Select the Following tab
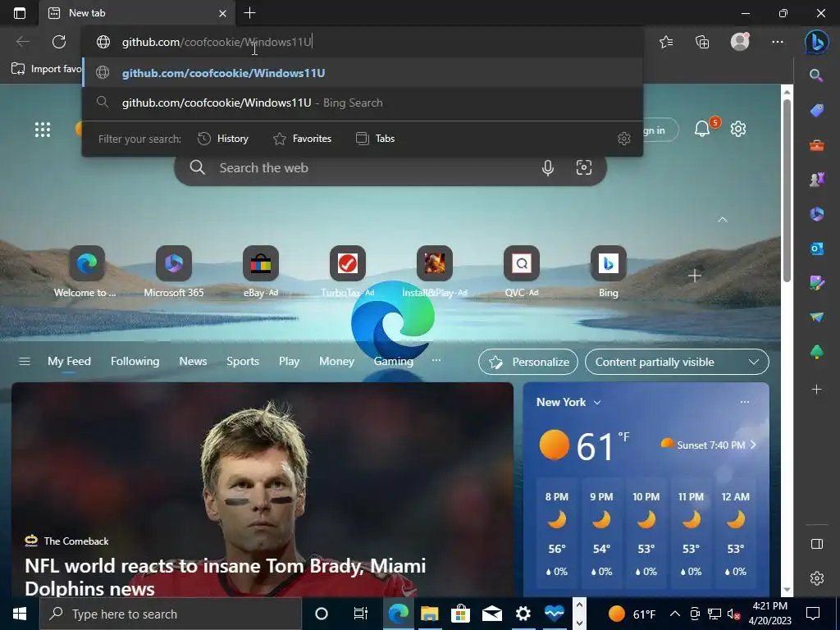 click(x=135, y=362)
